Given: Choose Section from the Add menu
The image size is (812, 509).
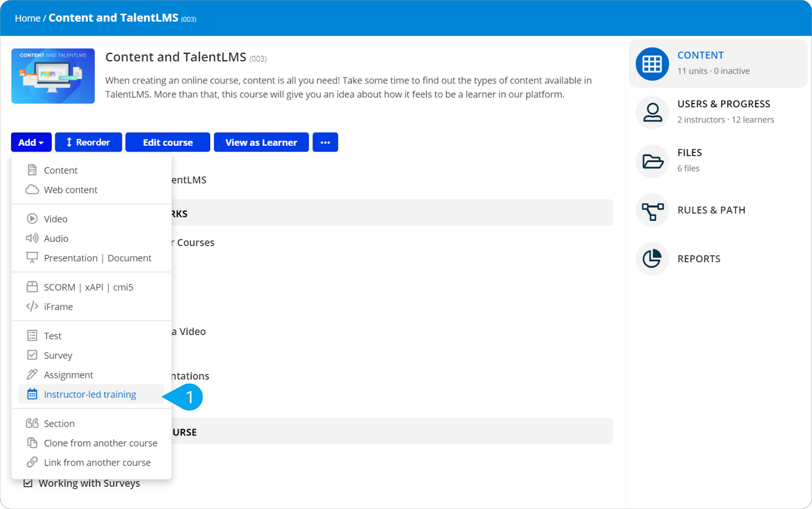Looking at the screenshot, I should [91, 423].
